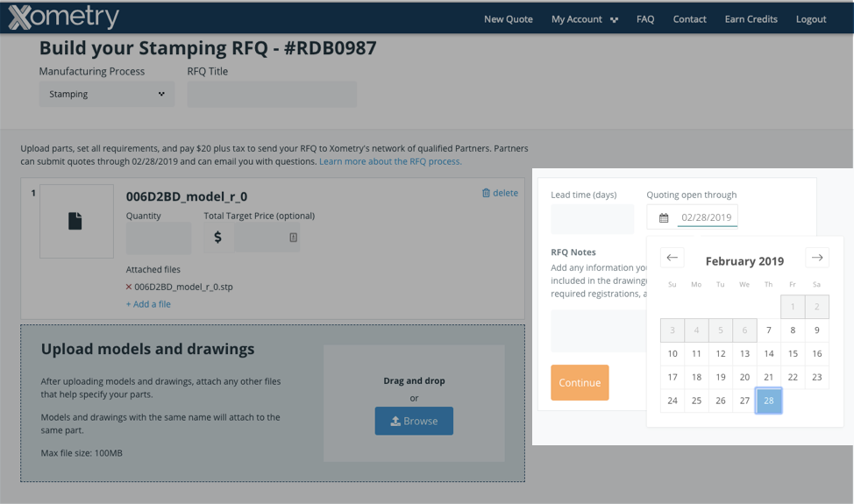Remove the attached file 006D2BD_model_r_0.stp
Screen dimensions: 854x504
(129, 287)
